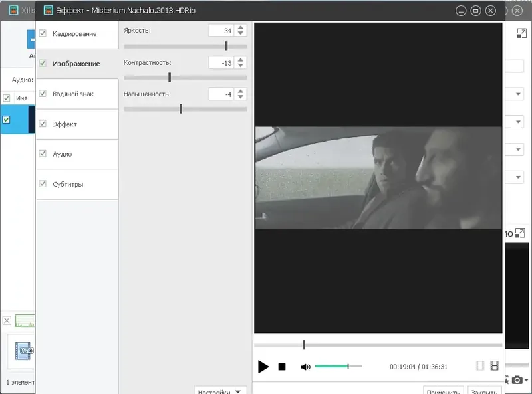Open the Настройки dropdown button

pyautogui.click(x=221, y=391)
